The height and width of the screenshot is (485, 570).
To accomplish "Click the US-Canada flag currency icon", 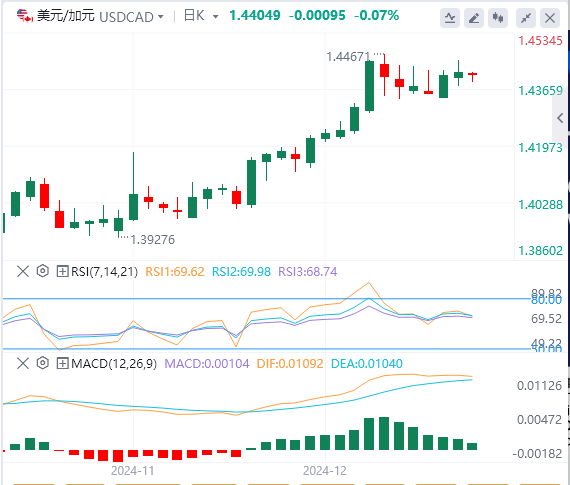I will point(25,16).
